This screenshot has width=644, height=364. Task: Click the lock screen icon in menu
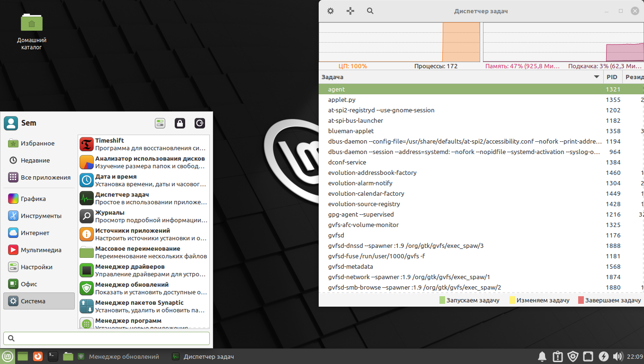[x=180, y=123]
